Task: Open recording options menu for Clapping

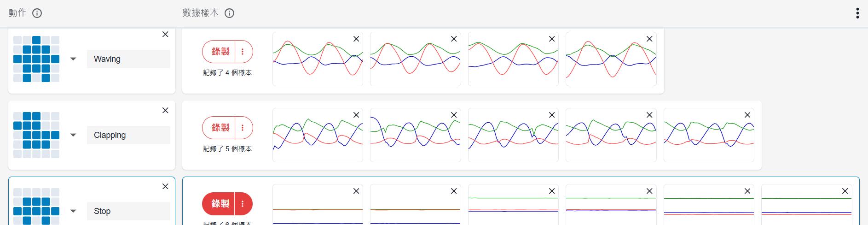Action: [x=243, y=128]
